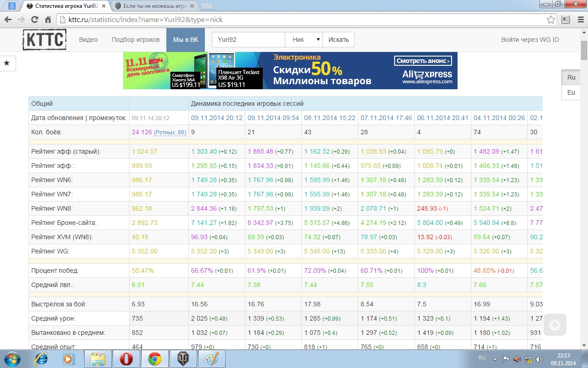This screenshot has height=368, width=588.
Task: Open the 'Подбор игроков' menu item
Action: [x=136, y=40]
